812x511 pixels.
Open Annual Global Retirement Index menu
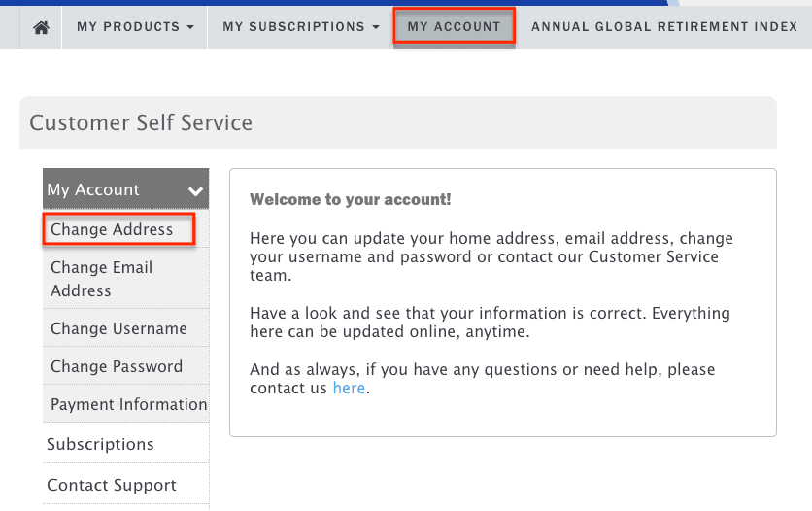(x=664, y=27)
